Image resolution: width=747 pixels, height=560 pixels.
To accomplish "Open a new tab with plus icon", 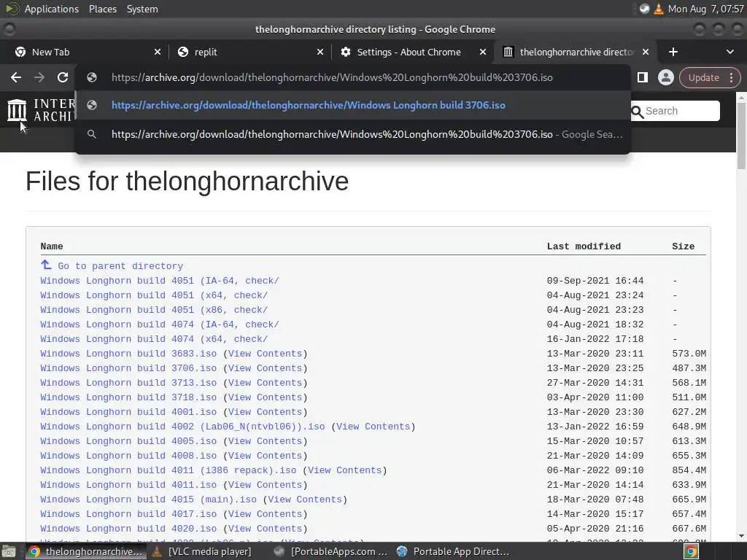I will click(x=673, y=52).
